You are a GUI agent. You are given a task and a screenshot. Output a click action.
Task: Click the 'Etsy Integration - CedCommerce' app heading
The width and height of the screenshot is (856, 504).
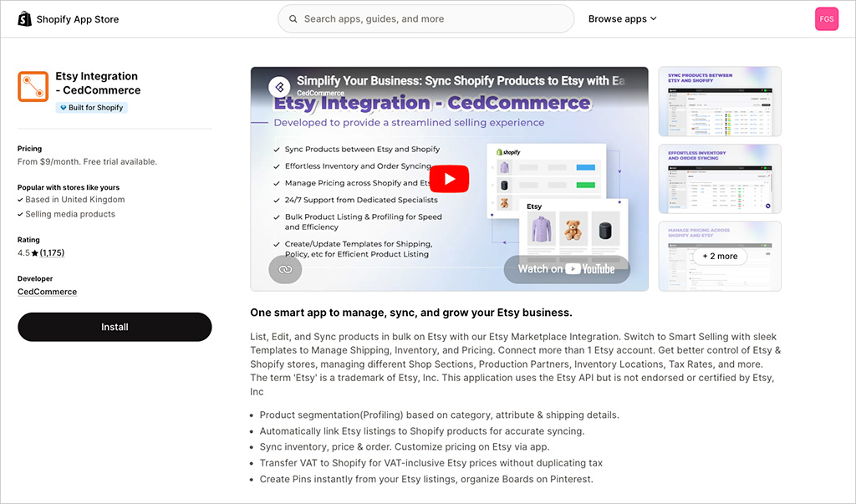click(x=98, y=83)
